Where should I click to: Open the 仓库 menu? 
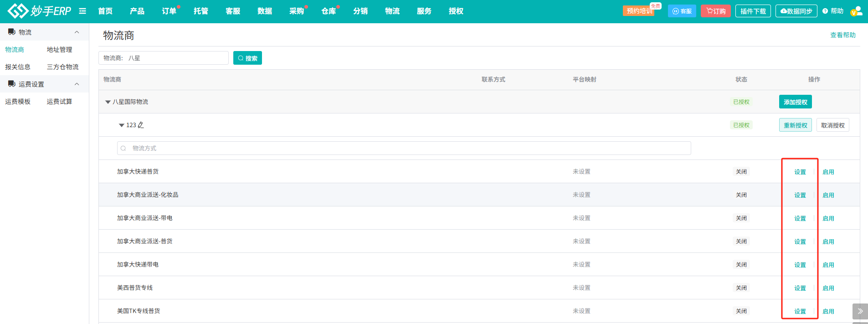click(x=329, y=11)
